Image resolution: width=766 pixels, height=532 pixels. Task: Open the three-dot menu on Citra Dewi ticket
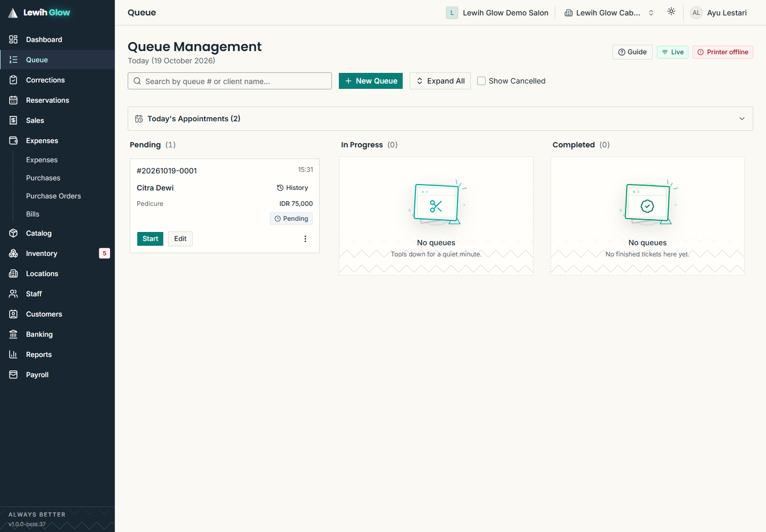coord(305,239)
